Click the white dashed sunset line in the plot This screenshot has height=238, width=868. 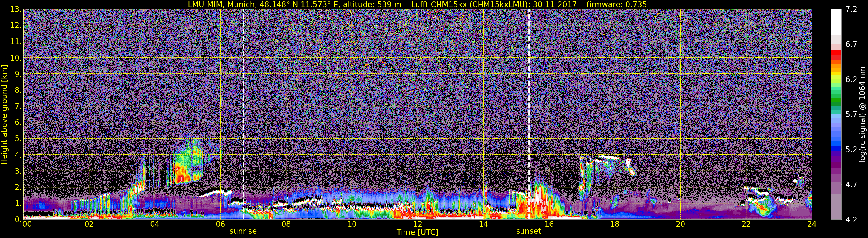(529, 114)
